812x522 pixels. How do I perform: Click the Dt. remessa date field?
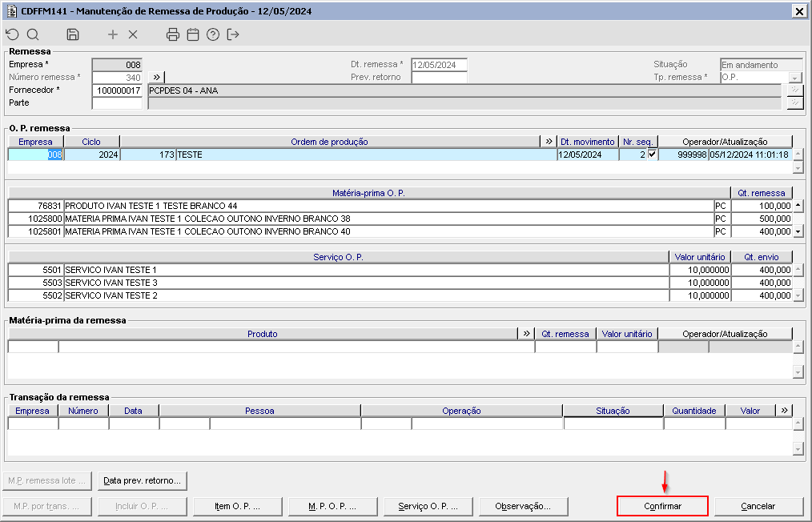click(439, 65)
